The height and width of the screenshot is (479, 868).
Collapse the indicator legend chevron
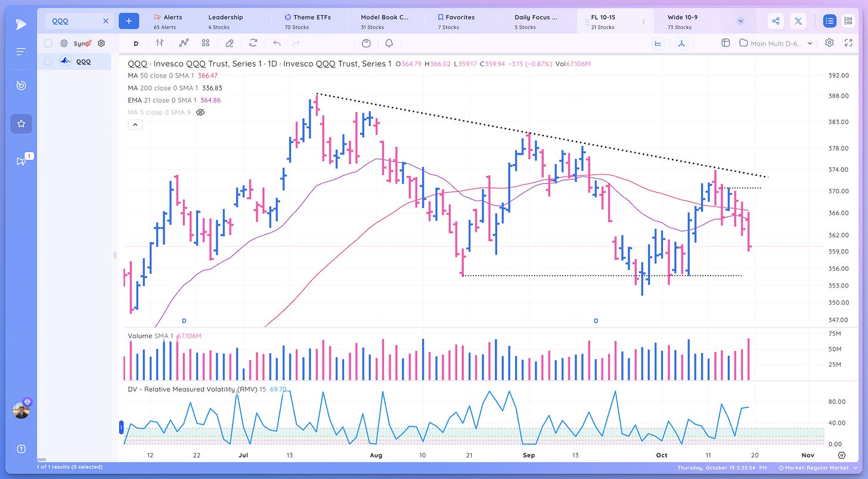coord(135,125)
